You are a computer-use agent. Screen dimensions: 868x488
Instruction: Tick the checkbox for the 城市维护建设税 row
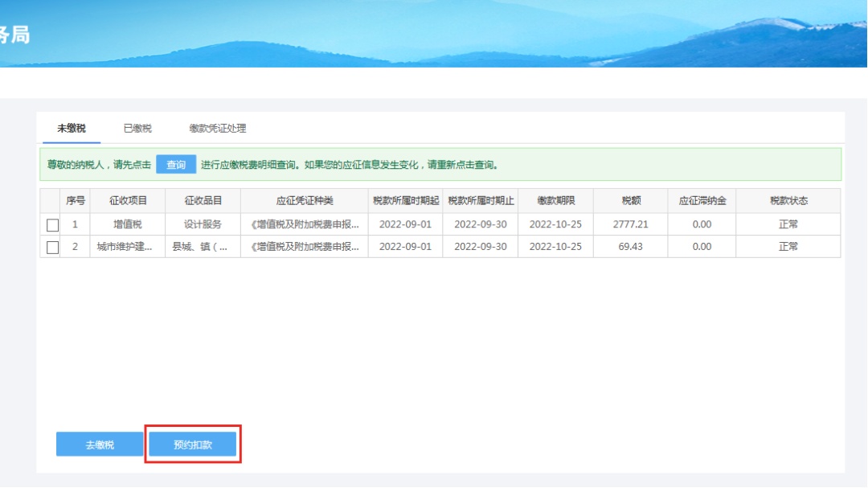click(53, 248)
